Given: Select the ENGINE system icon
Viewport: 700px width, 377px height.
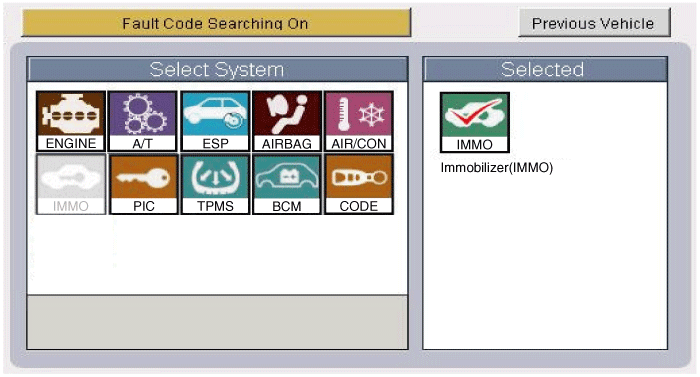Looking at the screenshot, I should pos(71,121).
